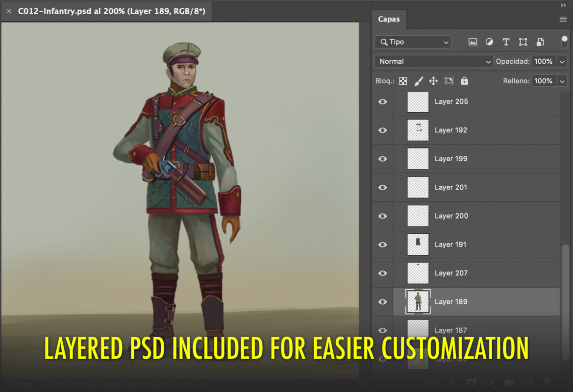
Task: Filter layers by adjustment layers icon
Action: [489, 42]
